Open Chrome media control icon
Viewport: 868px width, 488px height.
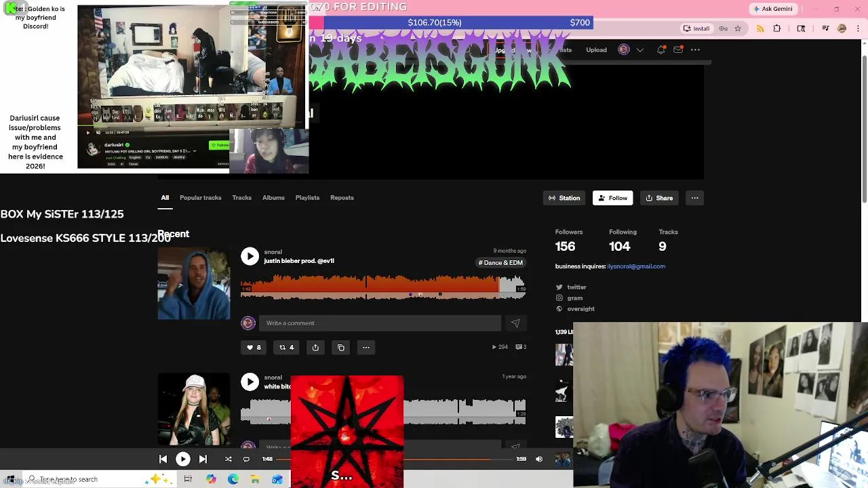click(x=825, y=28)
